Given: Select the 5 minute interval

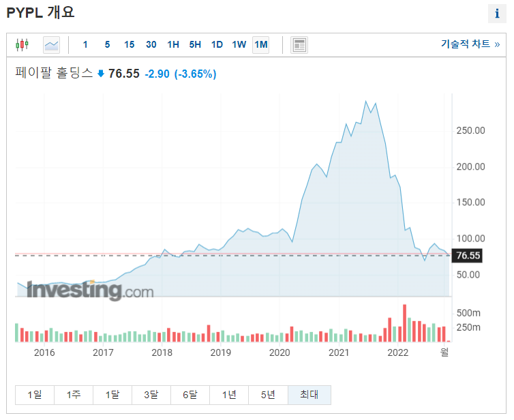Looking at the screenshot, I should tap(107, 44).
